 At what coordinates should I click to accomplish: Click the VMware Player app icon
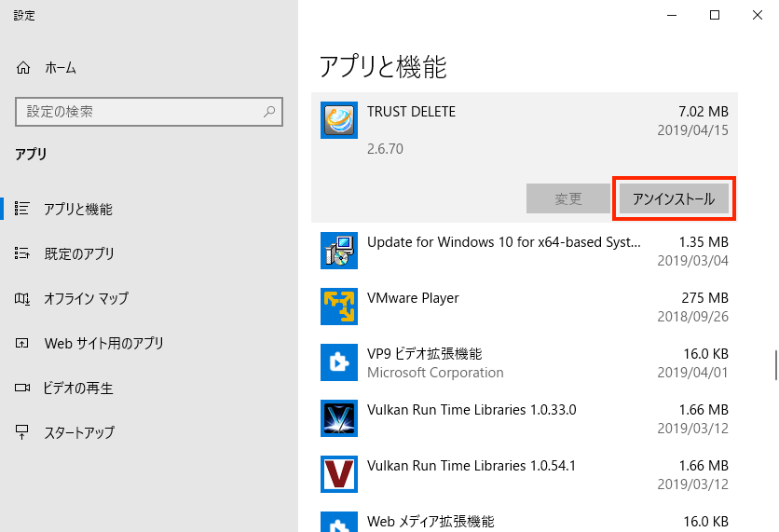tap(338, 307)
